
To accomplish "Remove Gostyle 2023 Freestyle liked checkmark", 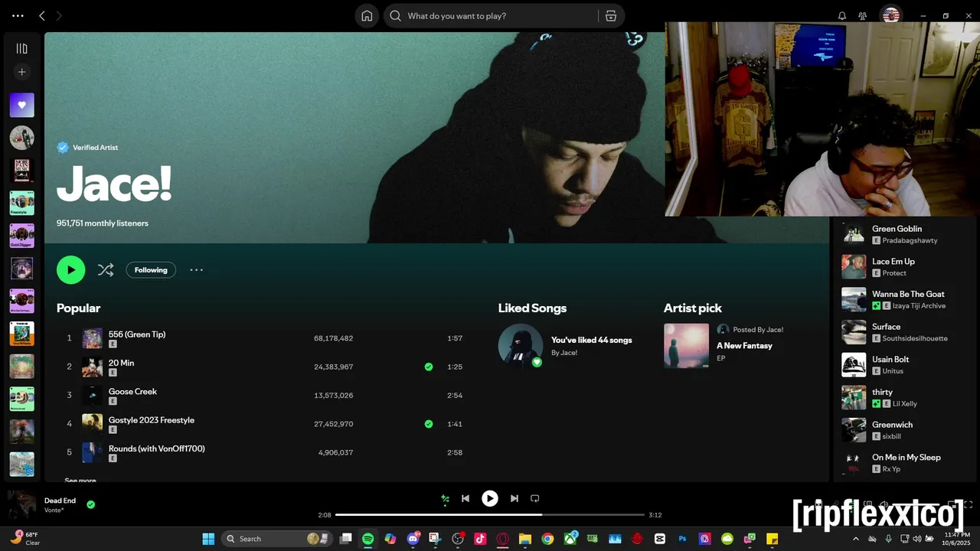I will [429, 424].
